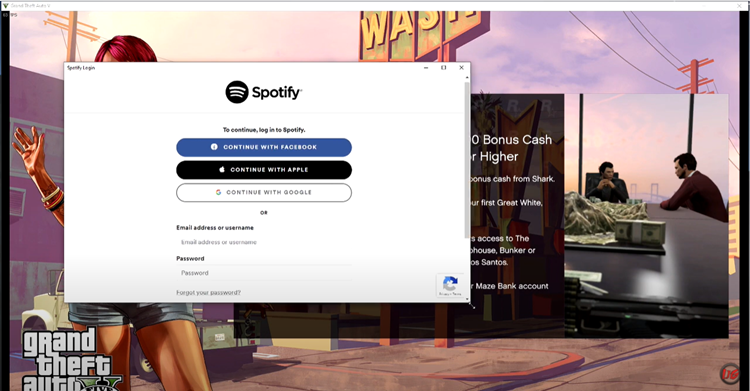Click the Apple logo icon
The width and height of the screenshot is (750, 391).
222,169
